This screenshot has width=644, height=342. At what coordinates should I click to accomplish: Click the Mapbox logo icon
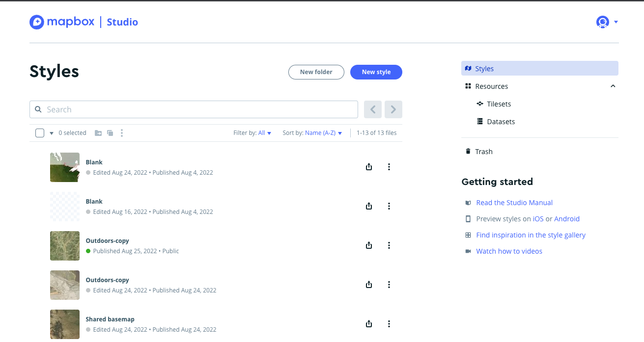pyautogui.click(x=37, y=22)
